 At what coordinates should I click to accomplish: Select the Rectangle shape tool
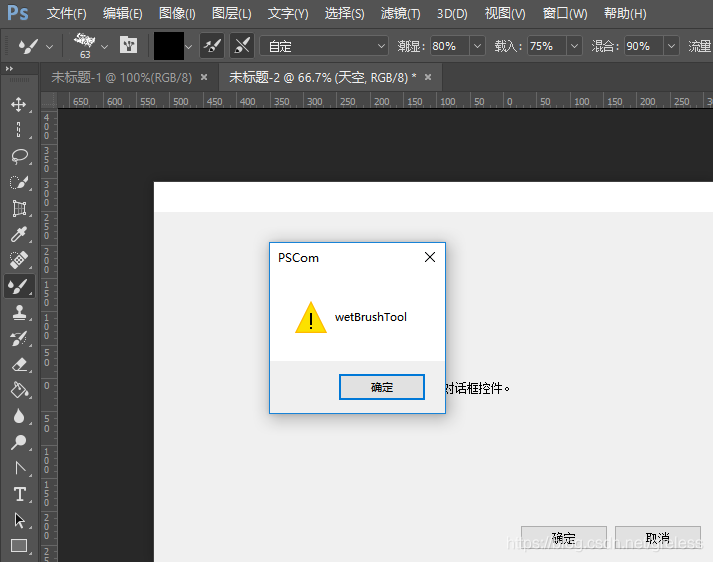click(x=19, y=545)
